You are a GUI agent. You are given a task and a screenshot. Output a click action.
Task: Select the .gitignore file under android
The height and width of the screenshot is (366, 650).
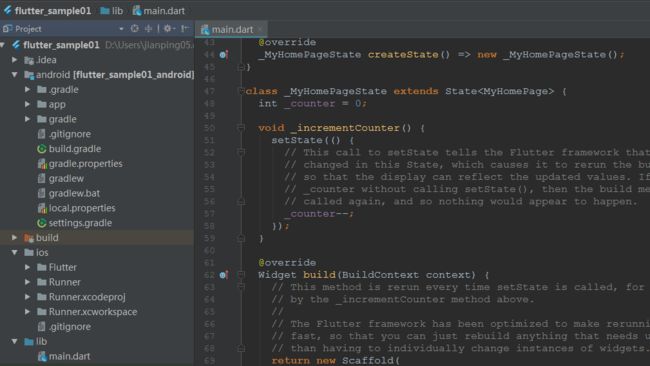[70, 134]
